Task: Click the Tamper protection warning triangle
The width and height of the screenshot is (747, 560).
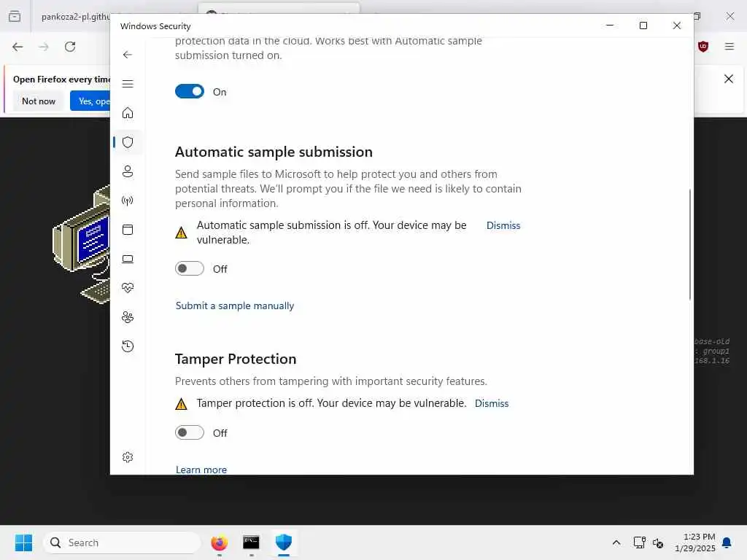Action: click(x=181, y=404)
